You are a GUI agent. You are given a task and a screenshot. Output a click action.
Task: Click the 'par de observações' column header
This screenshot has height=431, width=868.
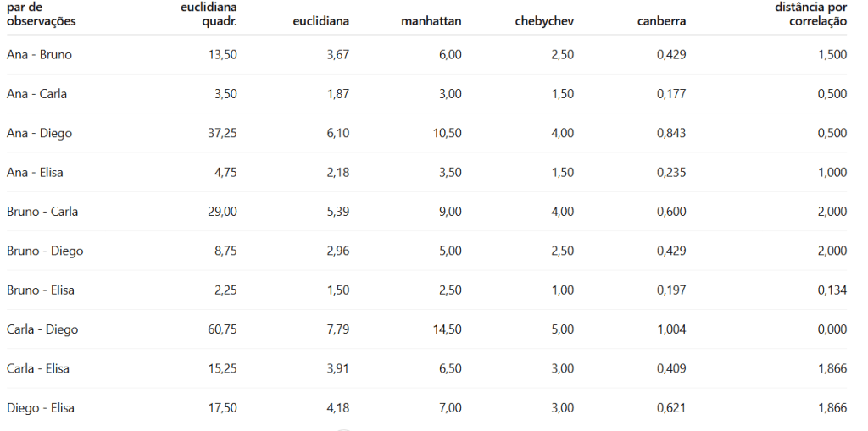click(x=41, y=14)
